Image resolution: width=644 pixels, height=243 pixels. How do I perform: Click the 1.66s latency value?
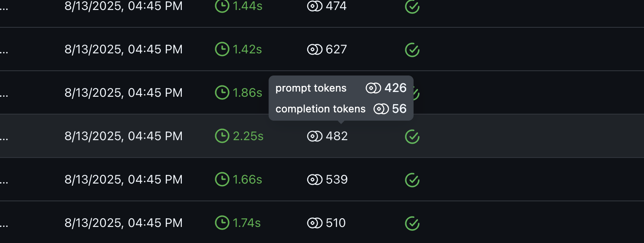(247, 180)
